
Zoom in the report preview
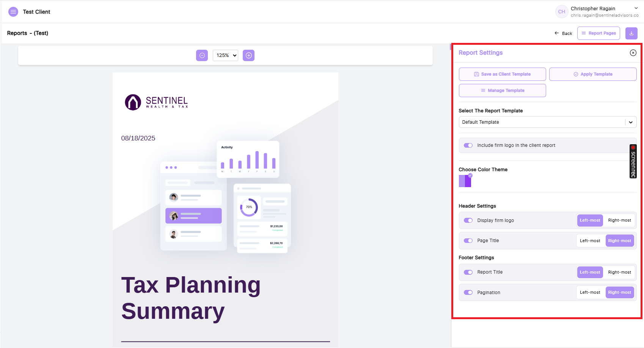[x=248, y=55]
